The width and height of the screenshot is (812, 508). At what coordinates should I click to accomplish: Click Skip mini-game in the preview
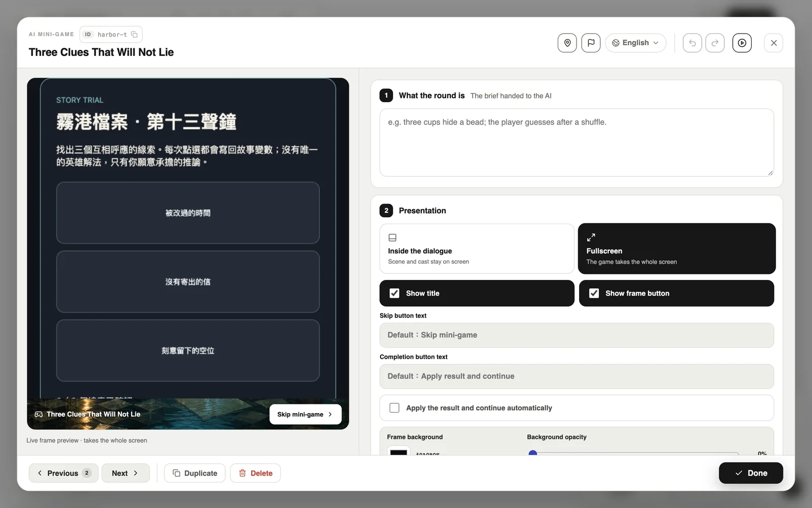pos(305,415)
